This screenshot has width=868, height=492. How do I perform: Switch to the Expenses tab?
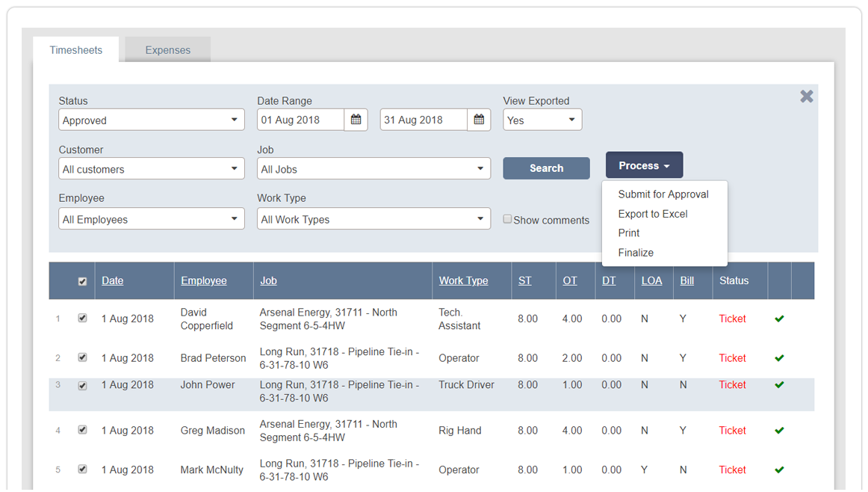[x=167, y=49]
